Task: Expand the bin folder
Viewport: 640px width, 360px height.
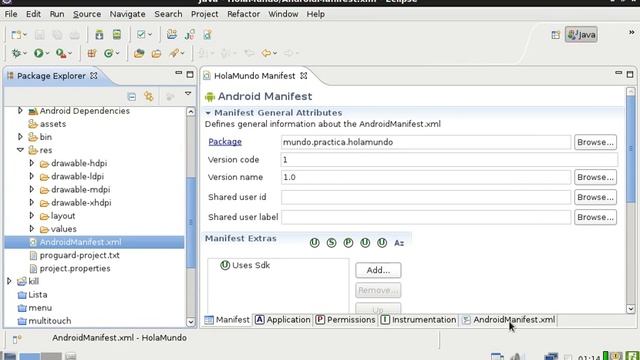Action: (x=20, y=137)
